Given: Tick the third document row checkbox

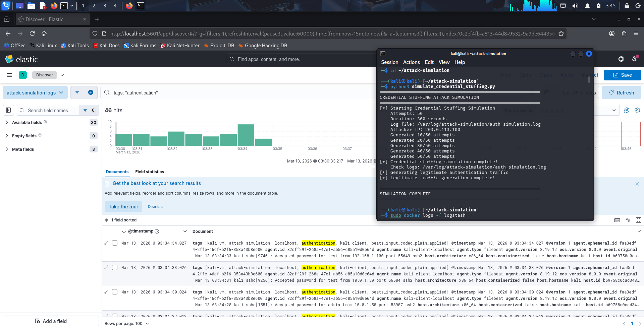Looking at the screenshot, I should point(115,292).
